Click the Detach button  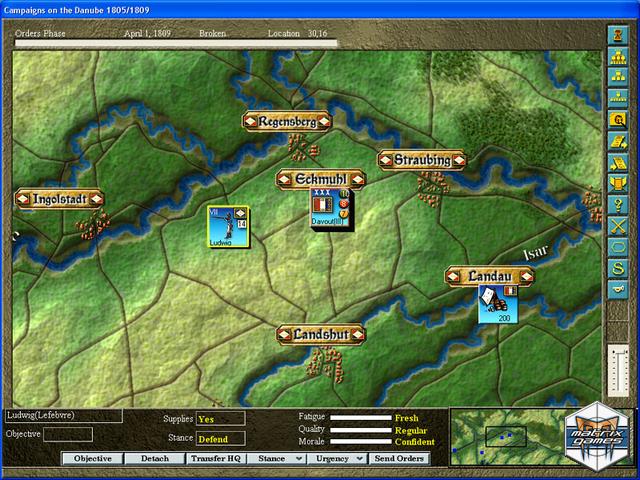coord(154,458)
